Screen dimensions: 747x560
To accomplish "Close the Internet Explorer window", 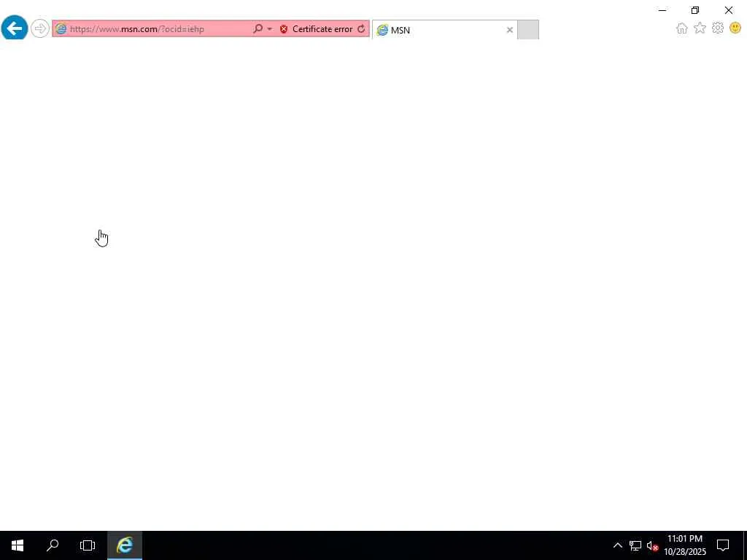I will click(729, 10).
